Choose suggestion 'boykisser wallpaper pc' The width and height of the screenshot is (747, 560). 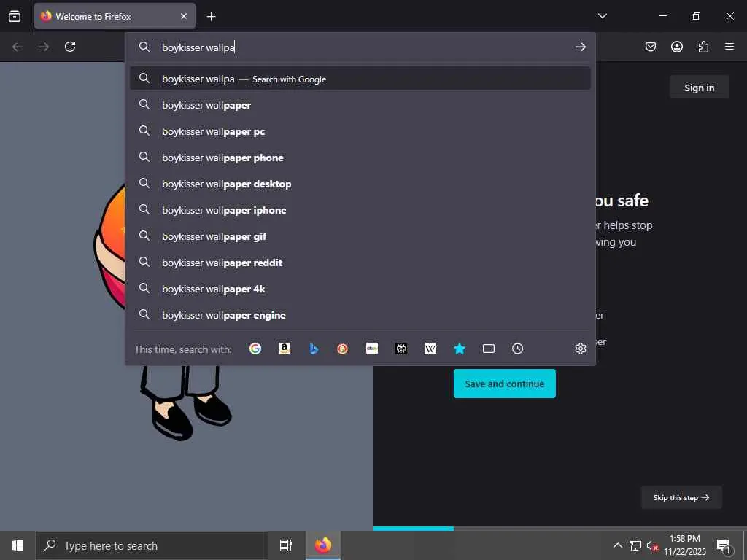(x=360, y=131)
